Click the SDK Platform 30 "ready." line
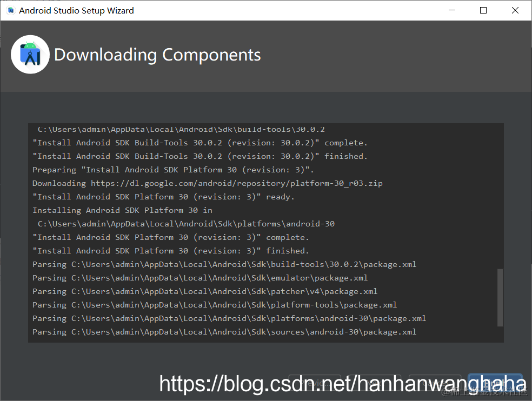The width and height of the screenshot is (532, 401). pos(163,197)
